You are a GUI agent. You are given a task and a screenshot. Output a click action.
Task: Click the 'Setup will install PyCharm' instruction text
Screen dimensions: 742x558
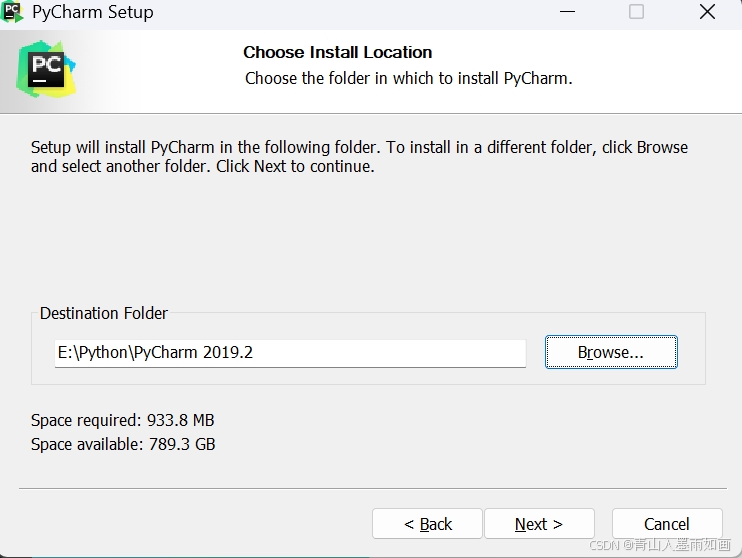pos(359,157)
